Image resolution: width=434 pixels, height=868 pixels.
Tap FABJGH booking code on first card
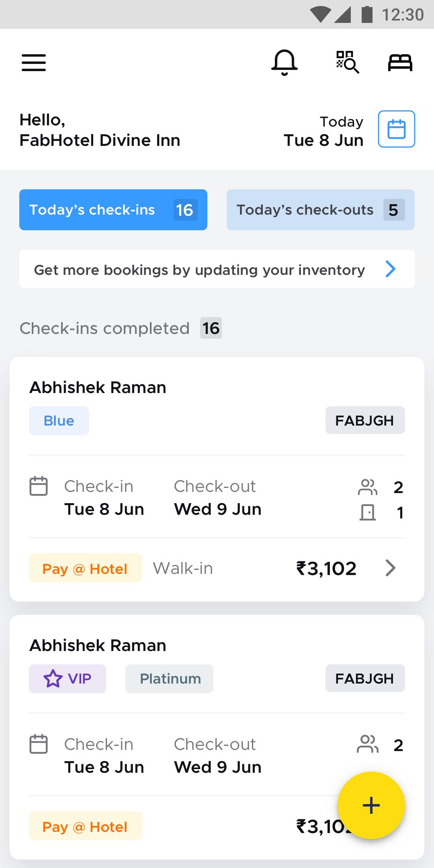pos(365,420)
